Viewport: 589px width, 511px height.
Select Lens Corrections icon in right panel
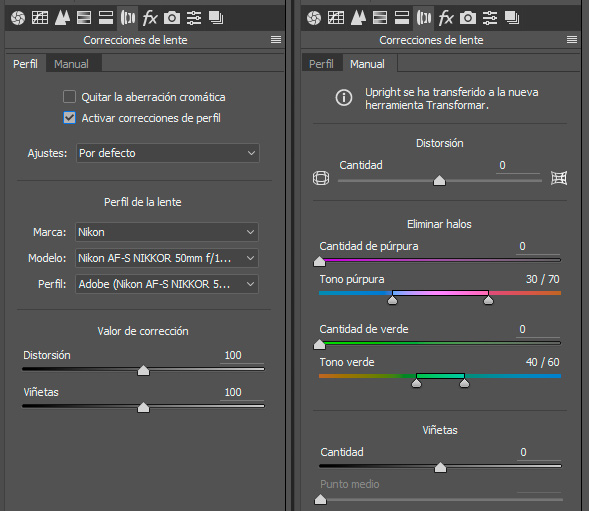coord(424,18)
